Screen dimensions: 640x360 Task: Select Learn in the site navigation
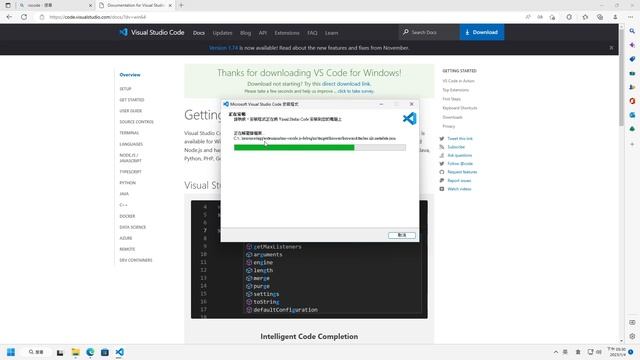(331, 33)
